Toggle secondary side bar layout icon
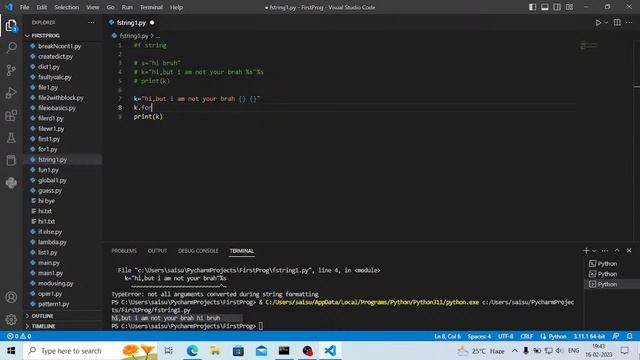Viewport: 640px width, 360px height. (557, 7)
